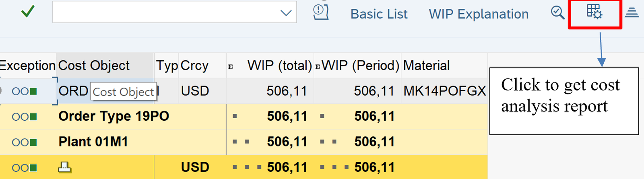
Task: Click the magnifier details icon
Action: (557, 12)
